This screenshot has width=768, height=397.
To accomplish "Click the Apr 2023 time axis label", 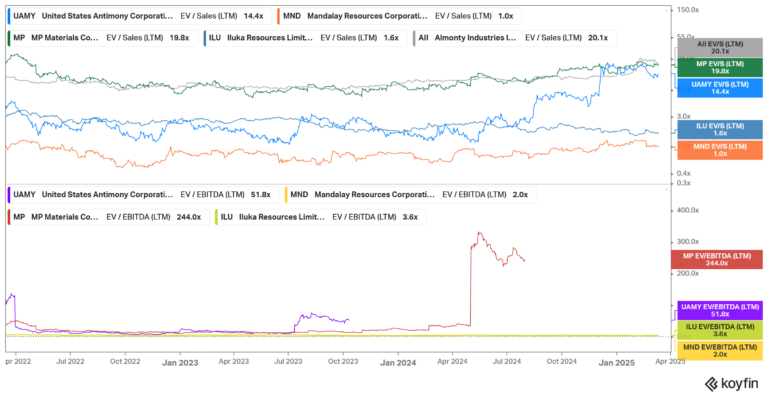I will click(x=234, y=362).
